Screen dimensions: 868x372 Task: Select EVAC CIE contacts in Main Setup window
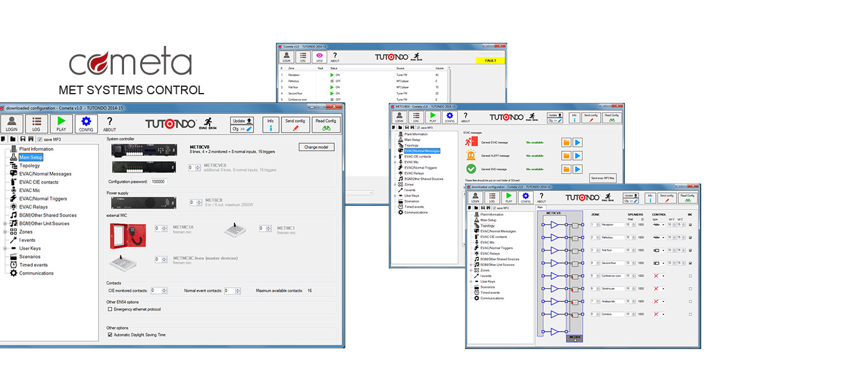pos(38,182)
